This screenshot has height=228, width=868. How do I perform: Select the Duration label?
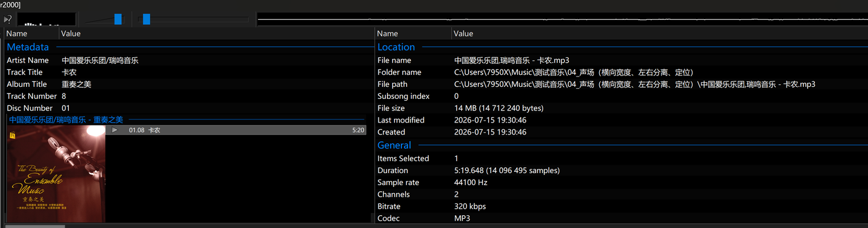click(393, 171)
